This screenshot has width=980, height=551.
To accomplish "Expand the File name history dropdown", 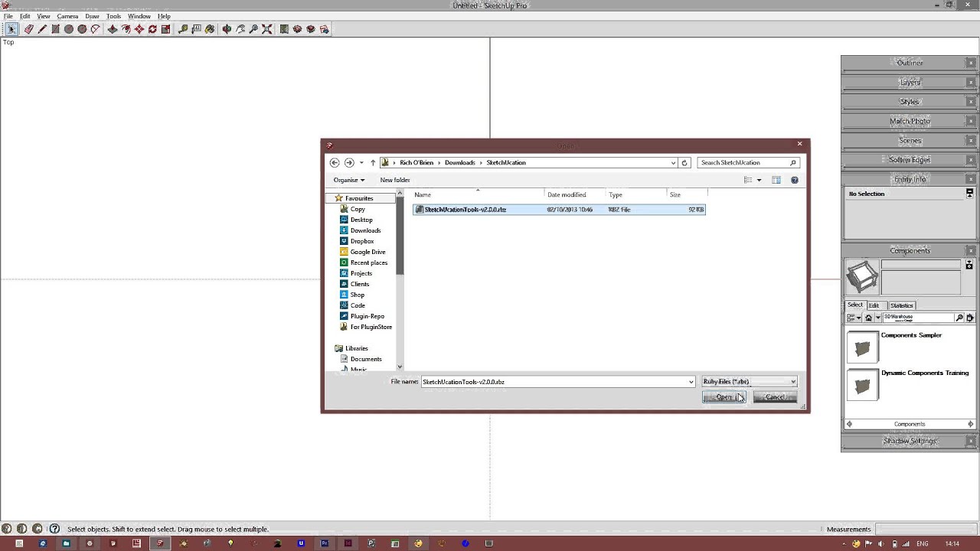I will (x=691, y=381).
